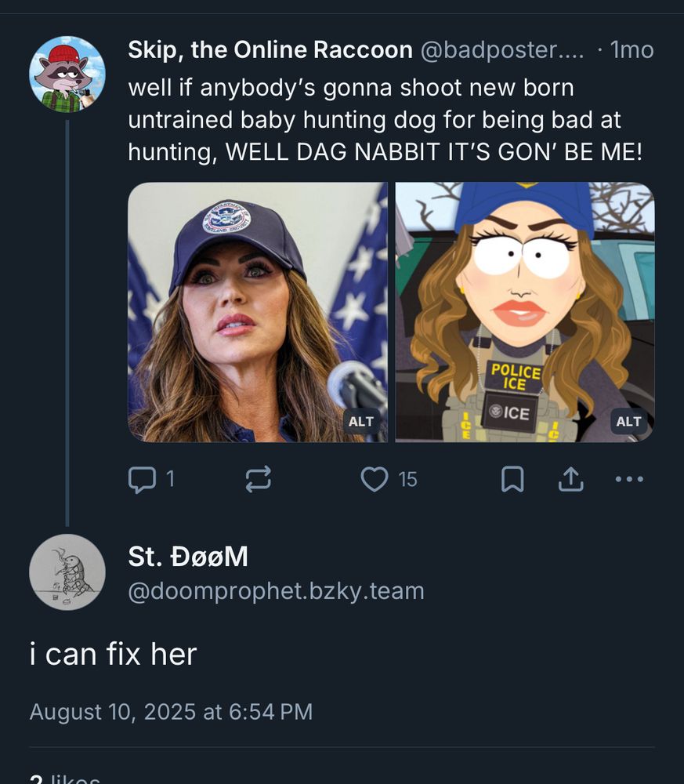Tap the share upload icon
Screen dimensions: 684x784
click(x=570, y=479)
